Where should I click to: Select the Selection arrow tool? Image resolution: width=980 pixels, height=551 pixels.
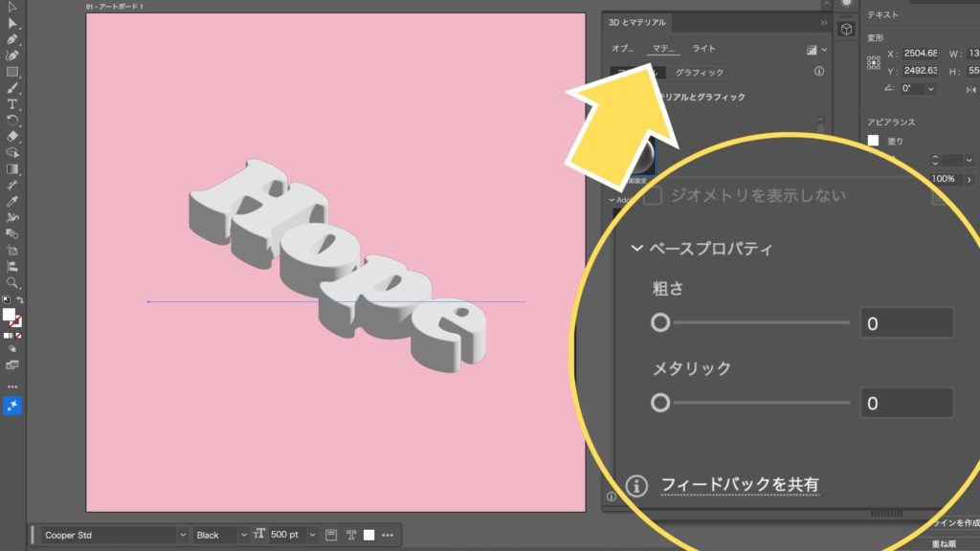point(12,24)
